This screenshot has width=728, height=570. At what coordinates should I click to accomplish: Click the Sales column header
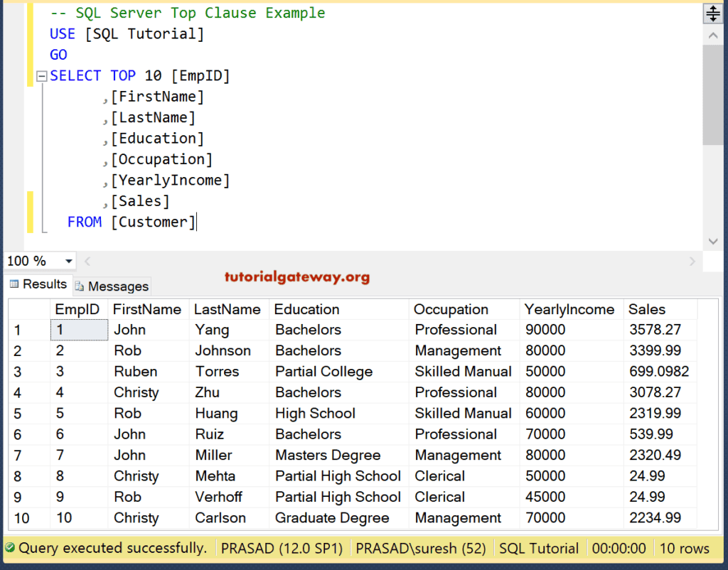click(646, 309)
